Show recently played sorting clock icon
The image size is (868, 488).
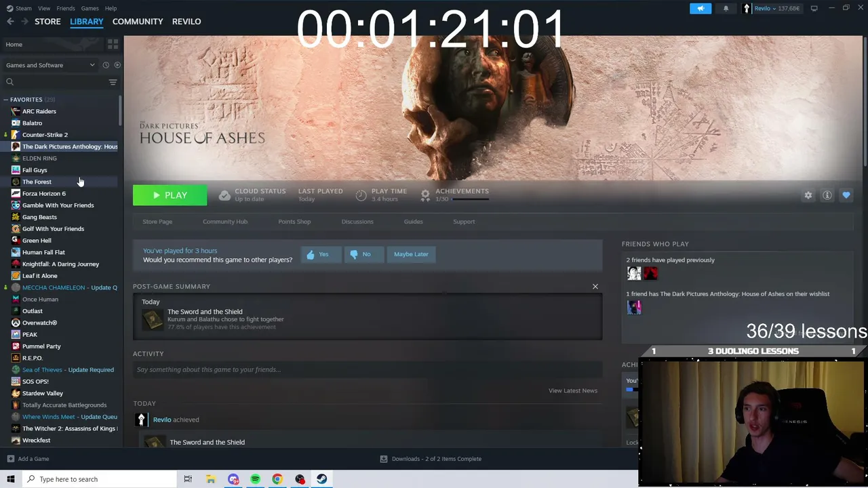106,65
